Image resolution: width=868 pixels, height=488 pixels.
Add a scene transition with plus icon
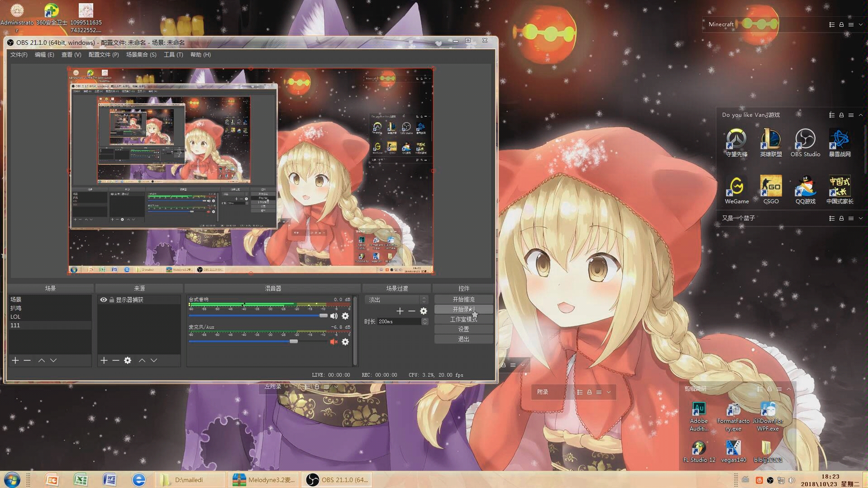point(400,311)
